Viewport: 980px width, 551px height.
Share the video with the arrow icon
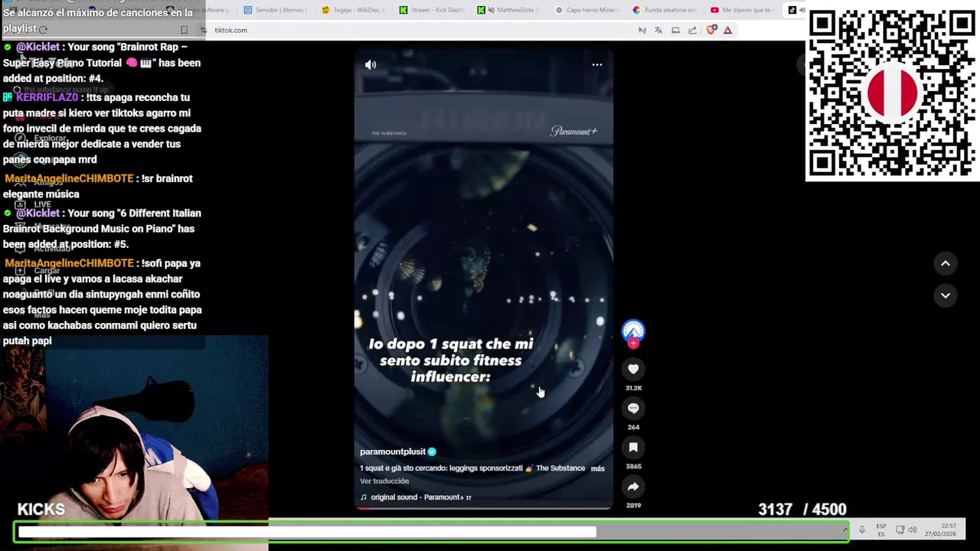633,487
